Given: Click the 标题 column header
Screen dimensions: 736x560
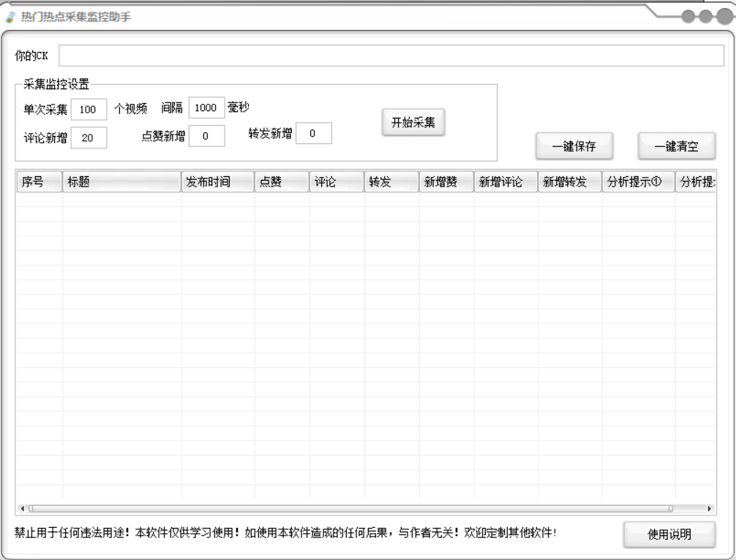Looking at the screenshot, I should pyautogui.click(x=121, y=183).
